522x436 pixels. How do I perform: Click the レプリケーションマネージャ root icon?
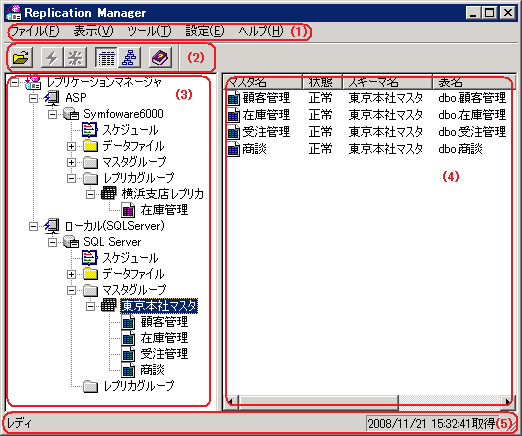point(33,82)
